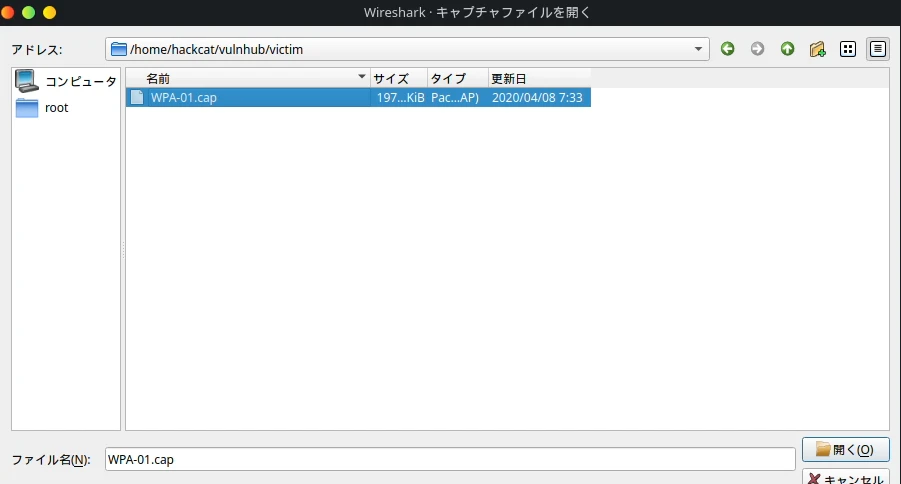This screenshot has height=484, width=901.
Task: Switch to icon grid view
Action: [x=848, y=49]
